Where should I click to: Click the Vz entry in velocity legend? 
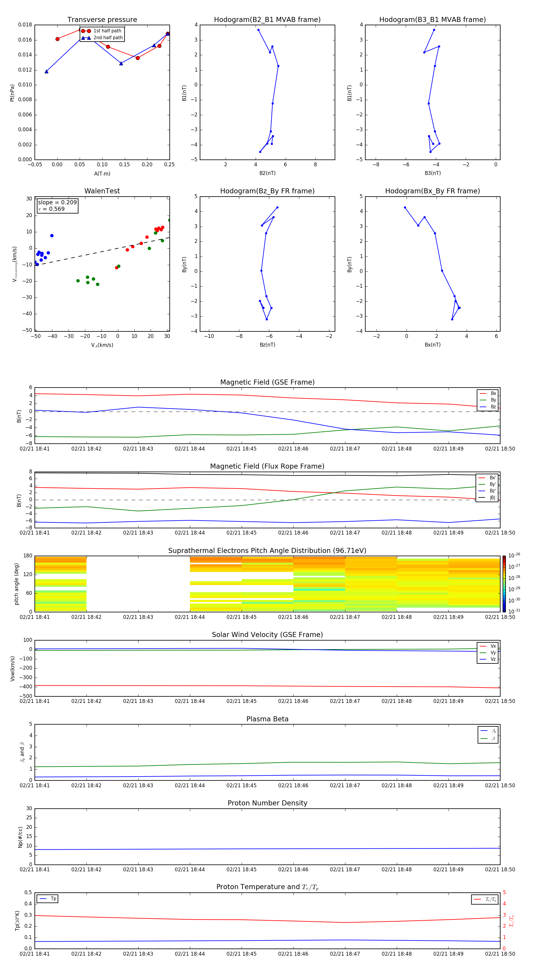488,659
